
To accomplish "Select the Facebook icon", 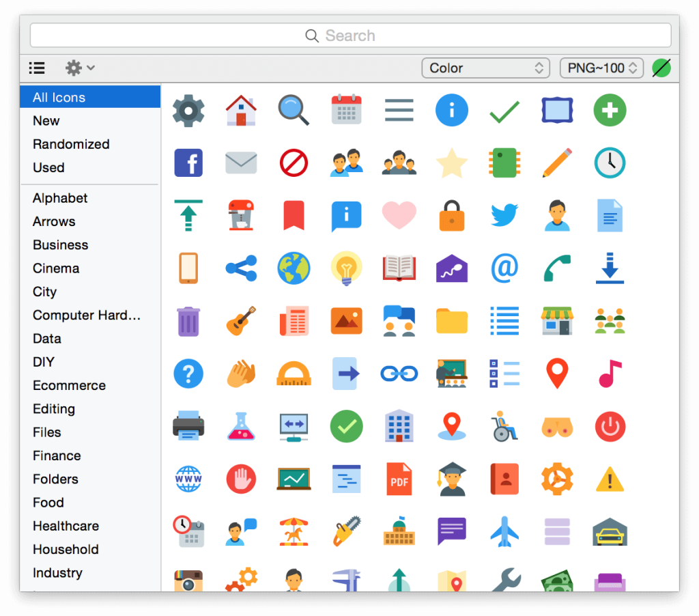I will click(x=188, y=163).
